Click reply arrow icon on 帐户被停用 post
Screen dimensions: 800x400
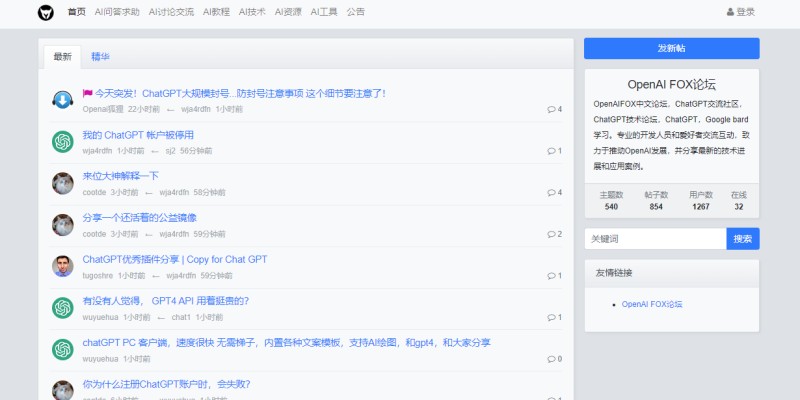(155, 152)
